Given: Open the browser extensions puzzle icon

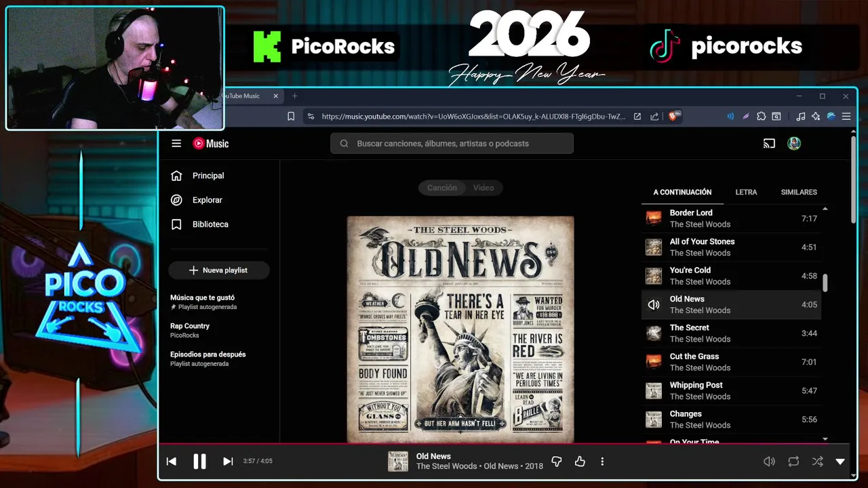Looking at the screenshot, I should coord(762,117).
